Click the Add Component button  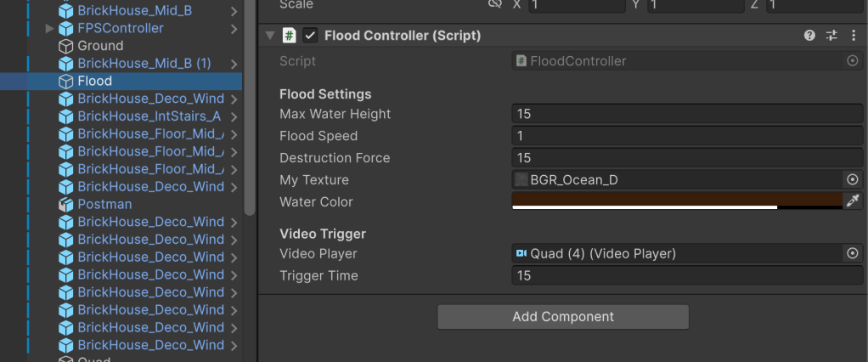(x=563, y=317)
